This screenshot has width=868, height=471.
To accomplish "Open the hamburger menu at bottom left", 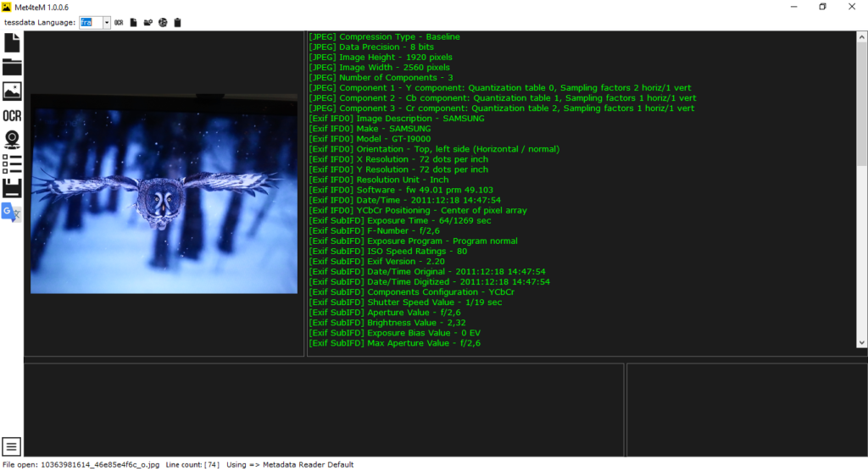I will point(12,446).
